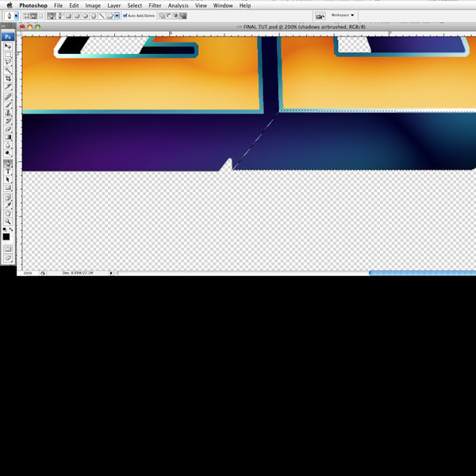Choose Paths mode in options bar
Image resolution: width=476 pixels, height=476 pixels.
pos(33,16)
